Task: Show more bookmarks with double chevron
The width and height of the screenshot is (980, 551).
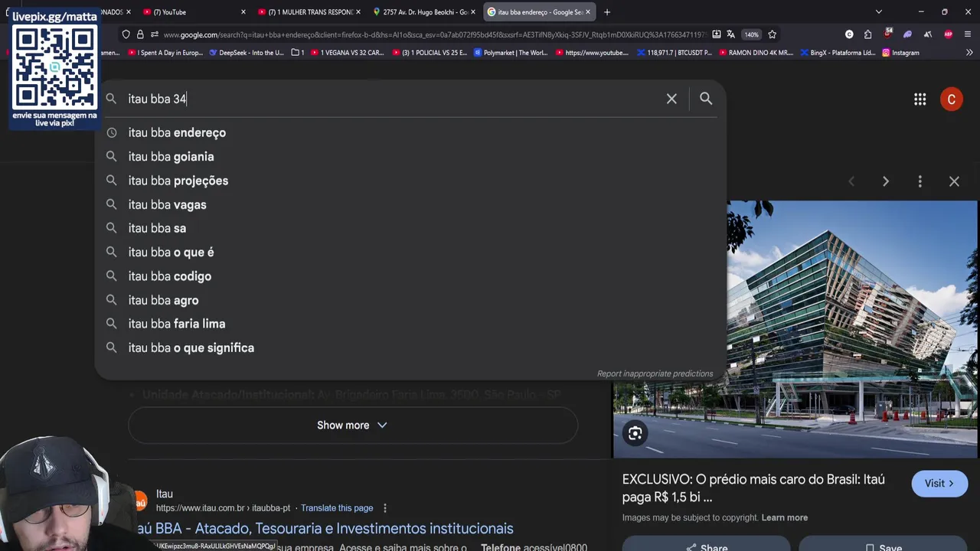Action: click(969, 53)
